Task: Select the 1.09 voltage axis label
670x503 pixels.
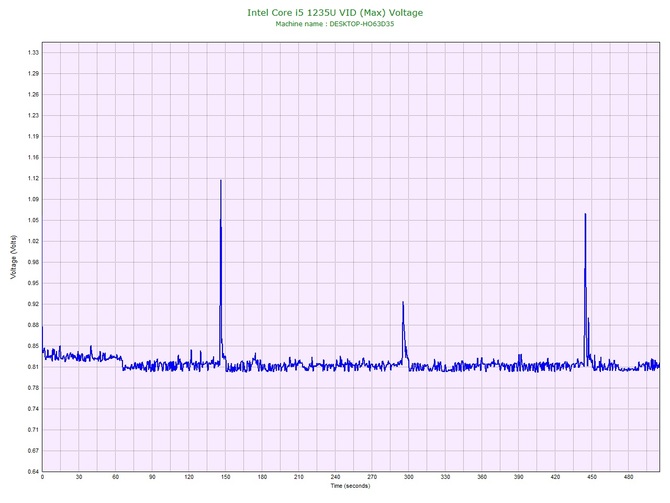Action: [x=33, y=199]
